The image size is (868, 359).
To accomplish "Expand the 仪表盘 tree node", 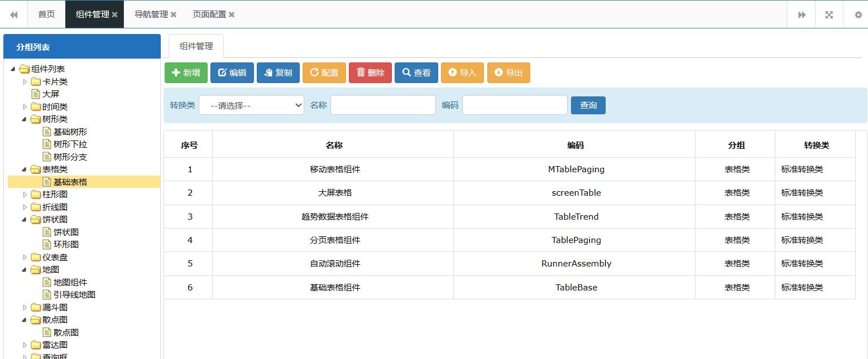I will pos(25,256).
